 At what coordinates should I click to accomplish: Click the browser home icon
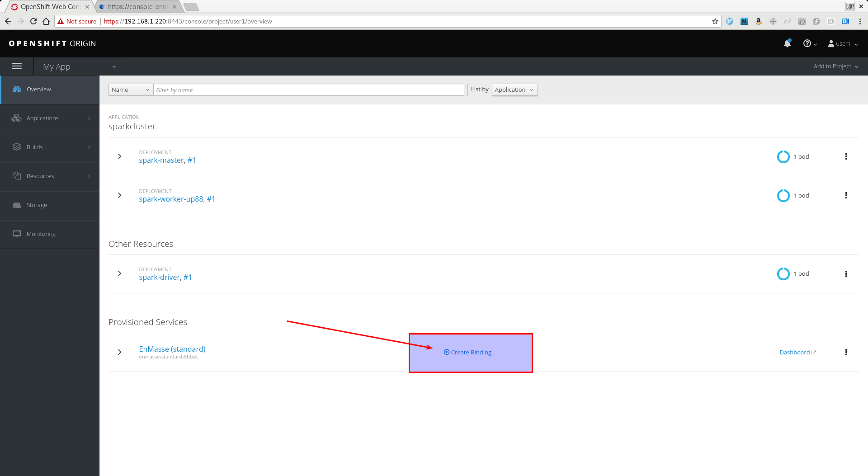46,21
